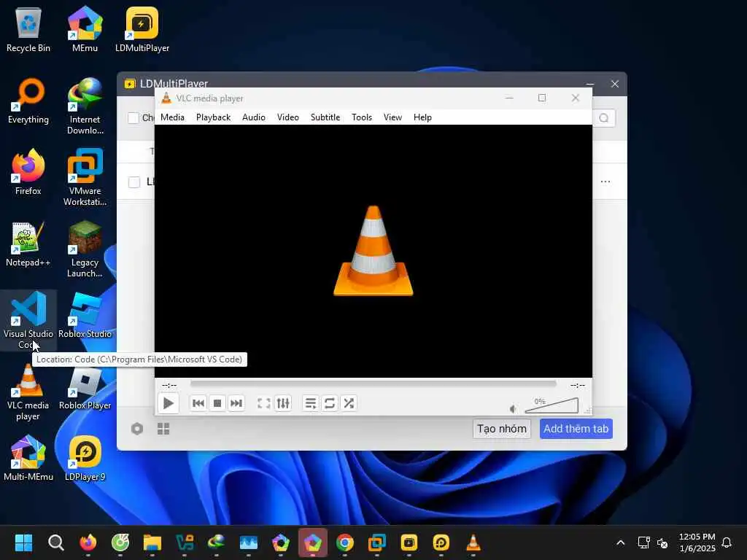Mute VLC using speaker icon
This screenshot has width=747, height=560.
(x=513, y=408)
